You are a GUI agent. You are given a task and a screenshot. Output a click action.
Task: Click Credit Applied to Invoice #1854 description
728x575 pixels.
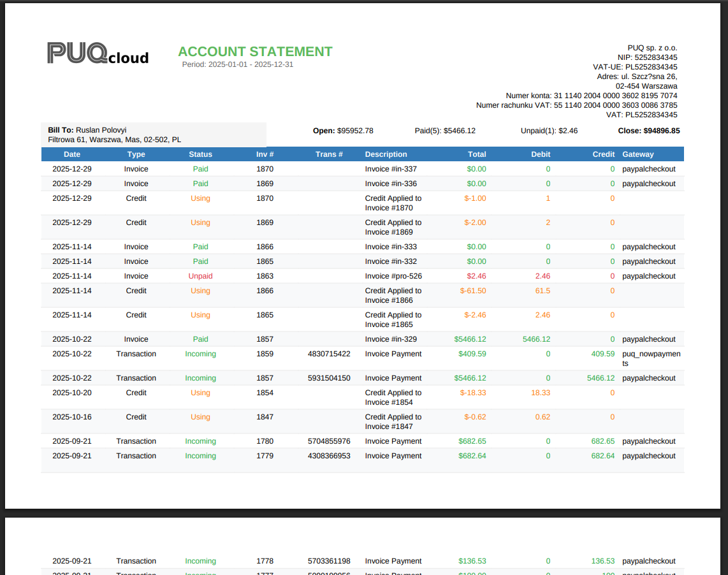pyautogui.click(x=393, y=397)
